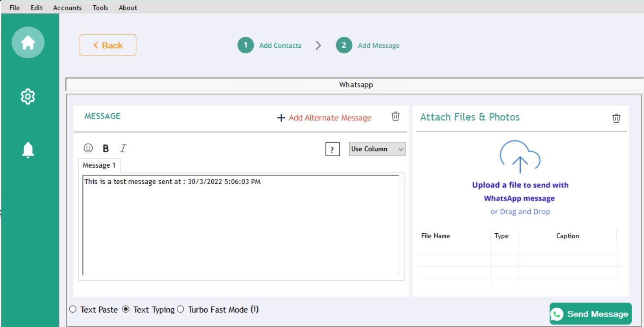Select the Text Typing radio option
Viewport: 644px width, 327px height.
(x=126, y=309)
